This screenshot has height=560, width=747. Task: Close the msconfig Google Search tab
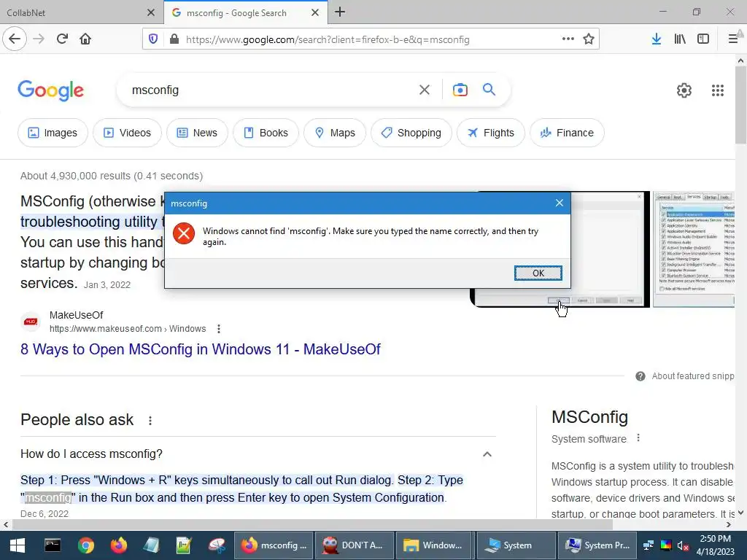pyautogui.click(x=315, y=13)
